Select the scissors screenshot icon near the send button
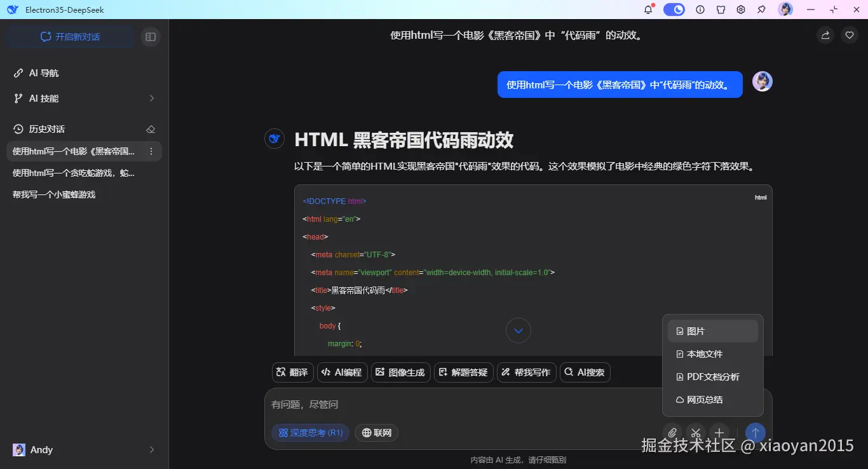The image size is (868, 469). 696,433
